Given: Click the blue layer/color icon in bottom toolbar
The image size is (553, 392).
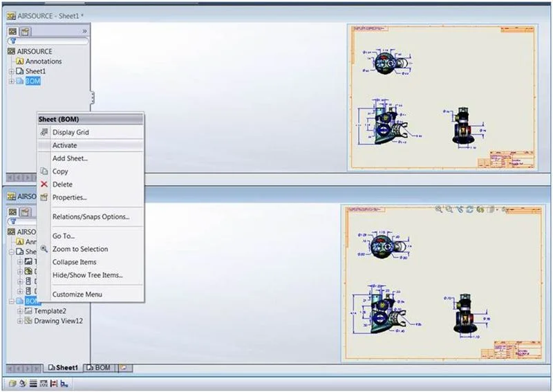Looking at the screenshot, I should (64, 384).
